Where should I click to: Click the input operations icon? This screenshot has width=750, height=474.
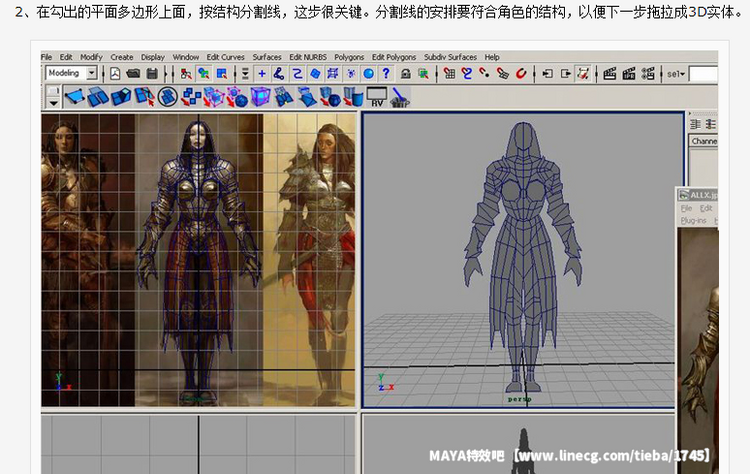[x=547, y=74]
